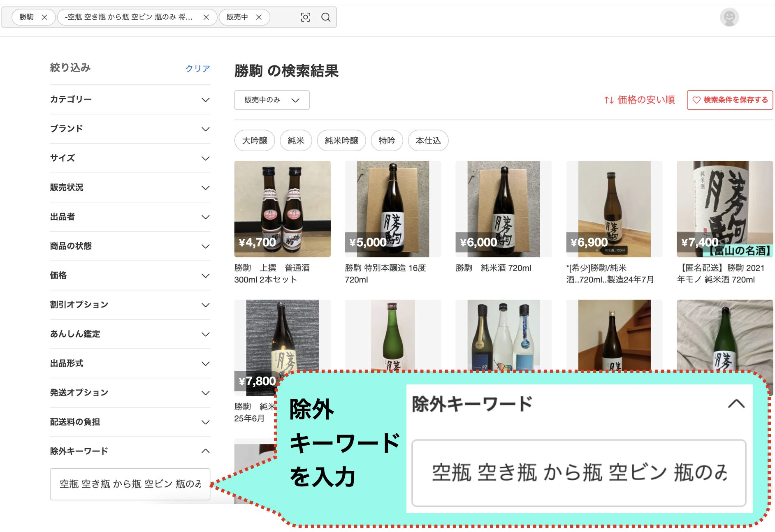Remove the 販売中 search tag
This screenshot has height=532, width=775.
(x=259, y=17)
